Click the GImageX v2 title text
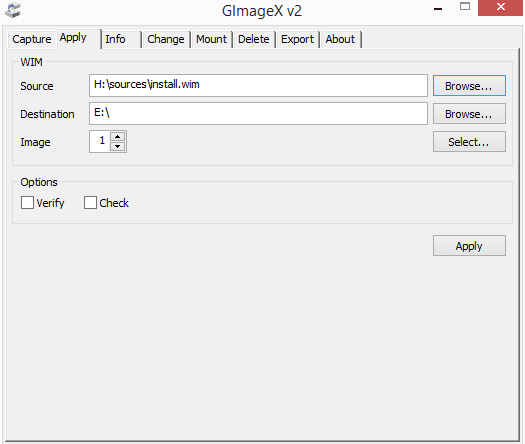Viewport: 525px width, 444px height. (x=262, y=11)
